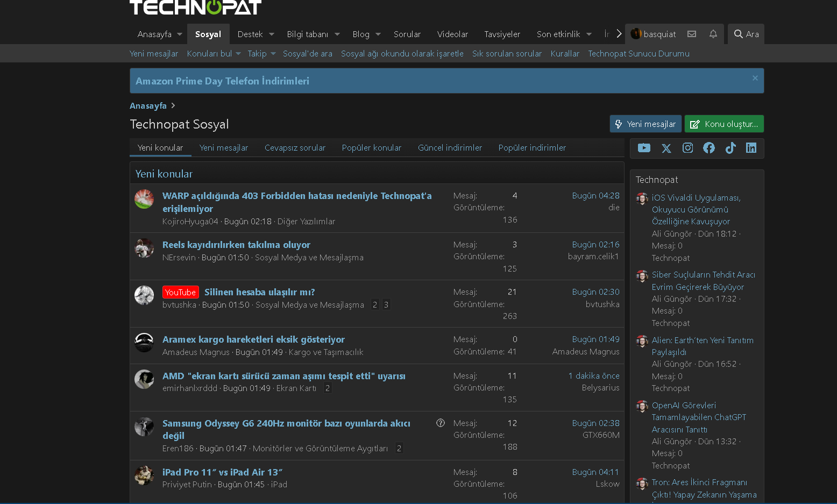Show more navigation items with right chevron
The image size is (837, 504).
coord(619,34)
